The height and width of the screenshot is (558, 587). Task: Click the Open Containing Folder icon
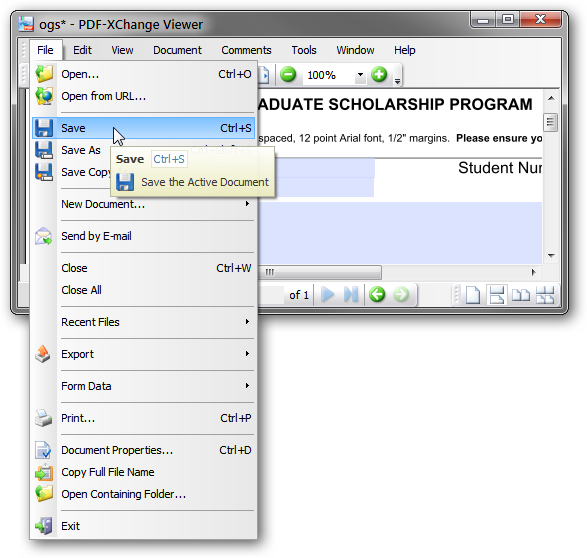click(44, 494)
